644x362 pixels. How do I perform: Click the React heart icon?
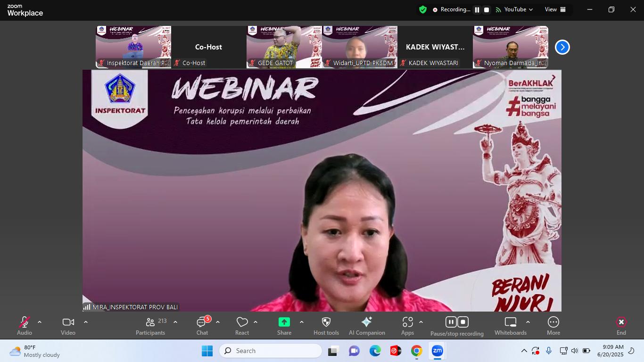coord(242,326)
